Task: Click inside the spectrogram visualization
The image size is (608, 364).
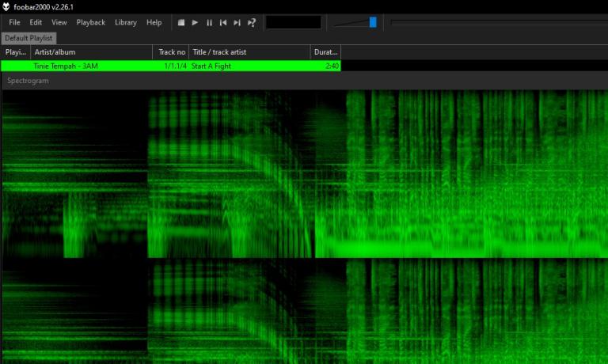Action: point(305,227)
